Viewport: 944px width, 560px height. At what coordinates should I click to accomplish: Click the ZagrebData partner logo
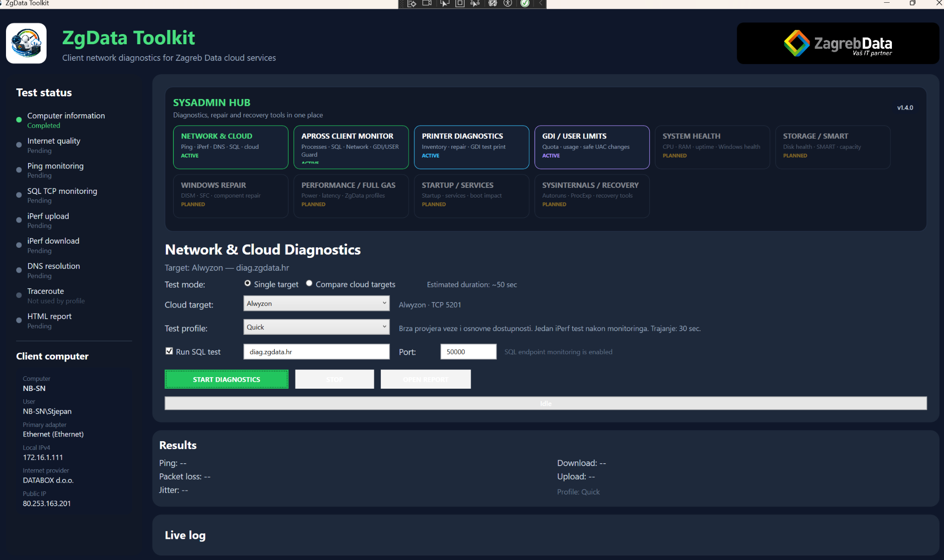click(838, 43)
